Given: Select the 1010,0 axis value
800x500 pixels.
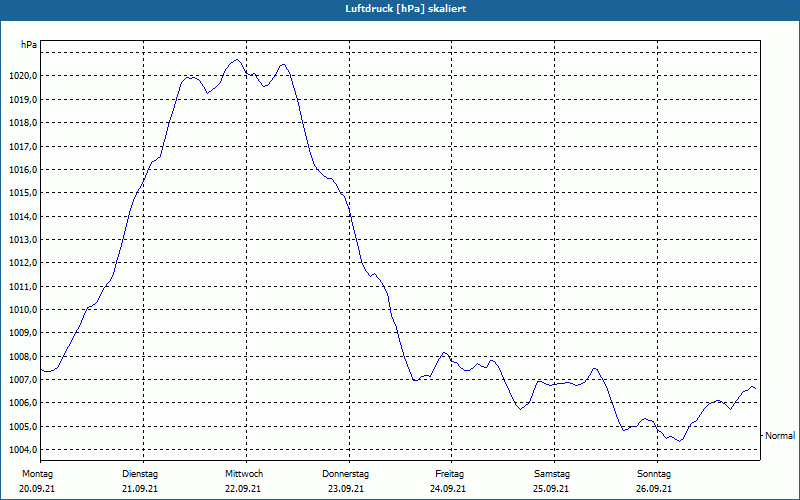Looking at the screenshot, I should tap(23, 310).
